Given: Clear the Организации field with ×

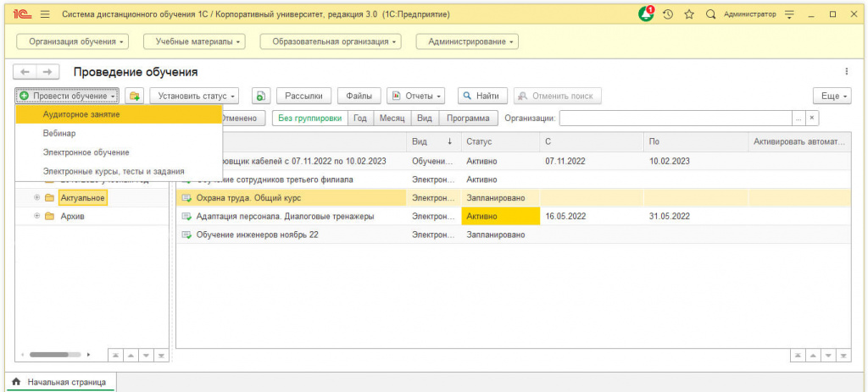Looking at the screenshot, I should coord(811,119).
